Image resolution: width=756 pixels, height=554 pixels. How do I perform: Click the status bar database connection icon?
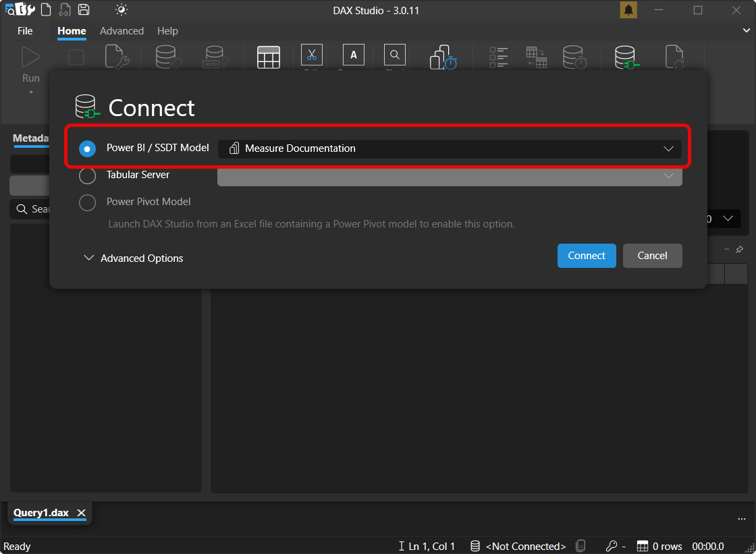[475, 546]
